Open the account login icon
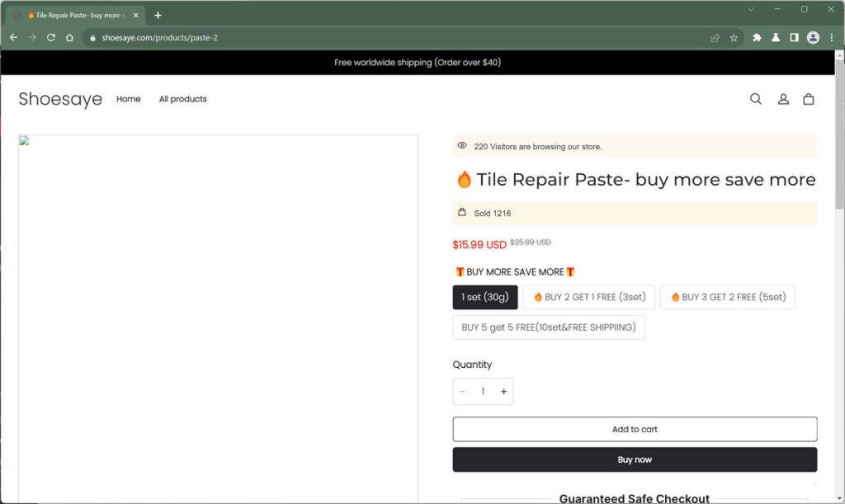The height and width of the screenshot is (504, 845). (x=783, y=99)
